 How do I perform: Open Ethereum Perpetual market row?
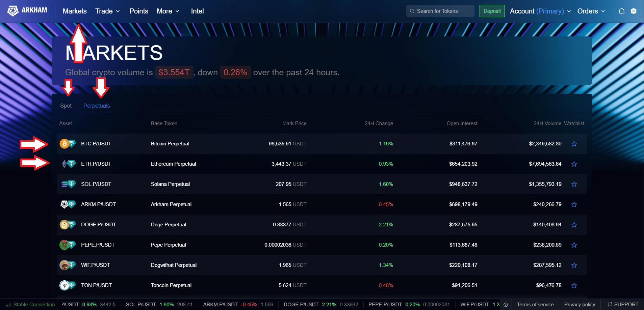click(322, 164)
